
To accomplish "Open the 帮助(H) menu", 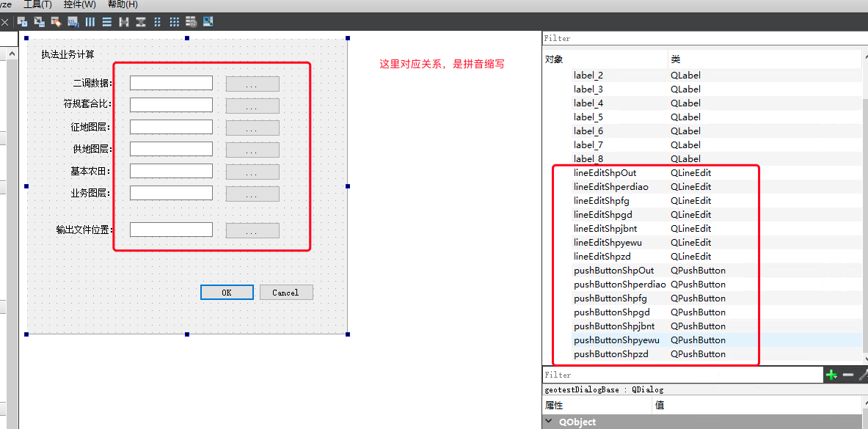I will point(123,4).
